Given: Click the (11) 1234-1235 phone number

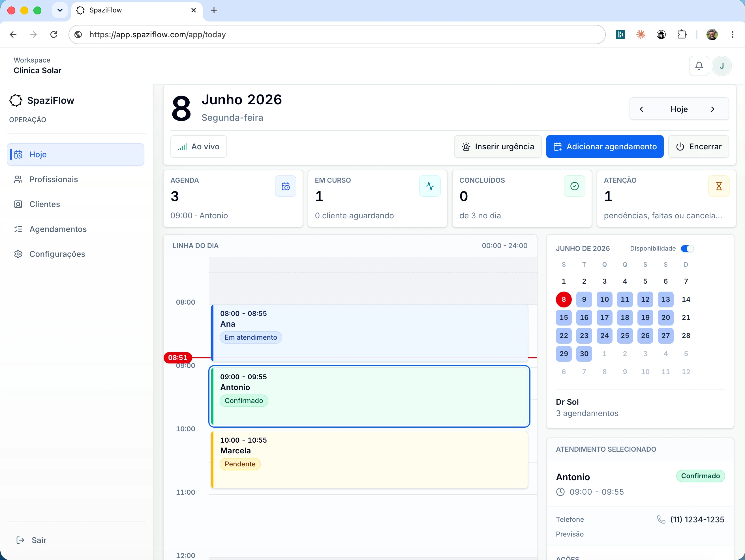Looking at the screenshot, I should point(697,519).
